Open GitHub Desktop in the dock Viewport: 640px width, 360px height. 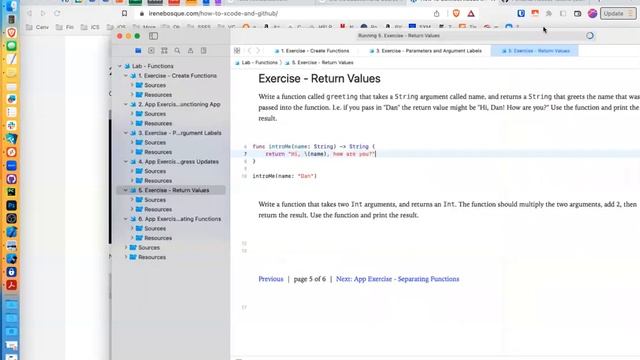(11, 179)
